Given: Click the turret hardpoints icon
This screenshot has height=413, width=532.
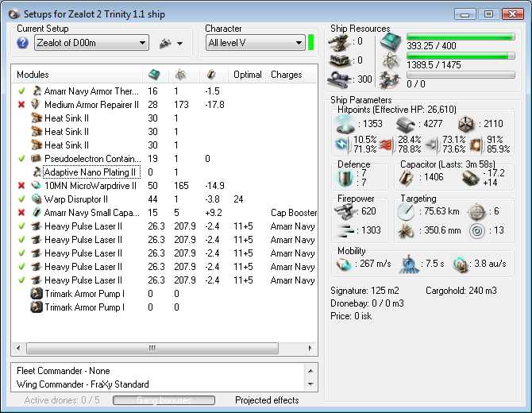Looking at the screenshot, I should click(338, 42).
